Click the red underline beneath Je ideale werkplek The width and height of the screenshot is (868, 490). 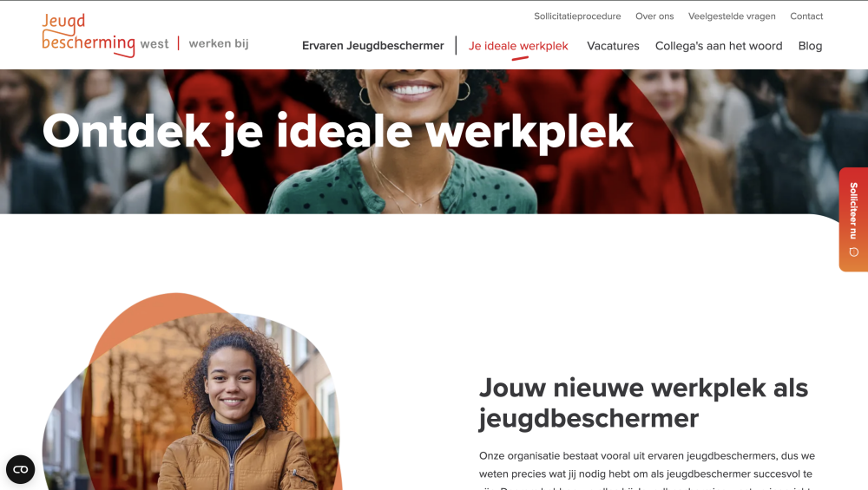coord(520,57)
